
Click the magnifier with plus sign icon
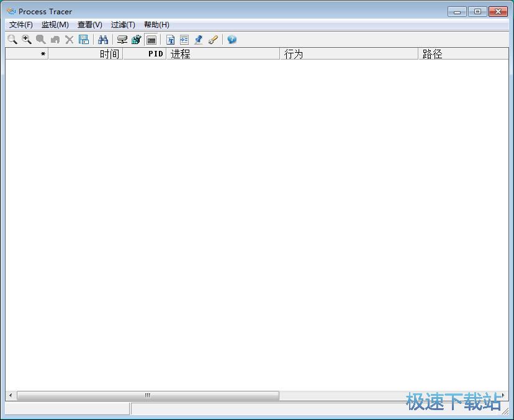pyautogui.click(x=27, y=40)
